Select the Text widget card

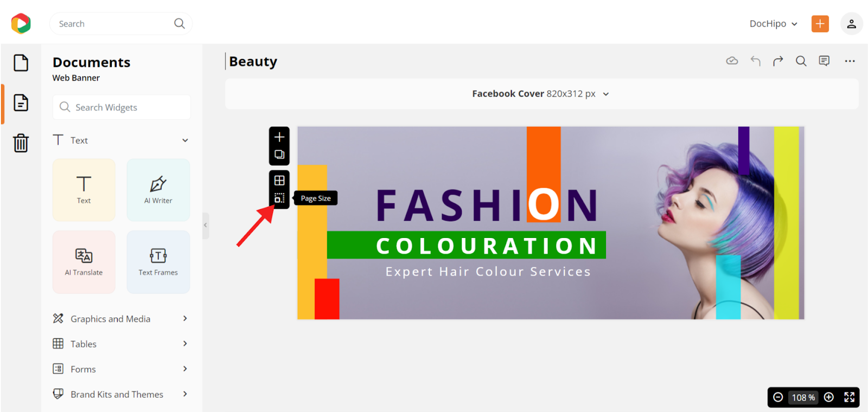(x=84, y=190)
